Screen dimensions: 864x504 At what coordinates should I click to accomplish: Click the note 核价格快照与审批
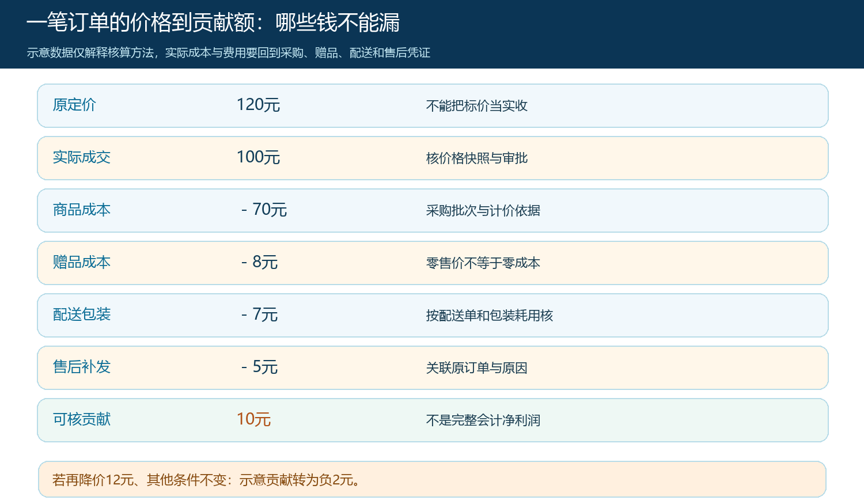point(477,158)
